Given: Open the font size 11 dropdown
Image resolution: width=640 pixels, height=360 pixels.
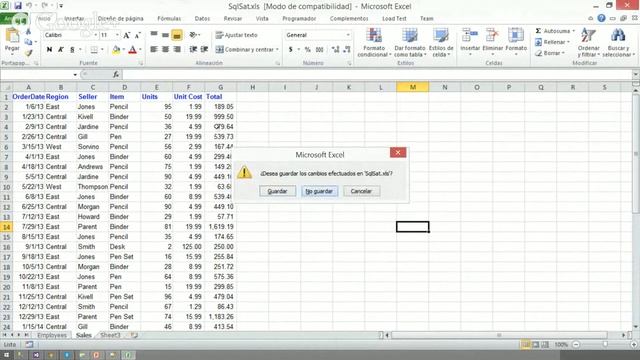Looking at the screenshot, I should click(117, 35).
